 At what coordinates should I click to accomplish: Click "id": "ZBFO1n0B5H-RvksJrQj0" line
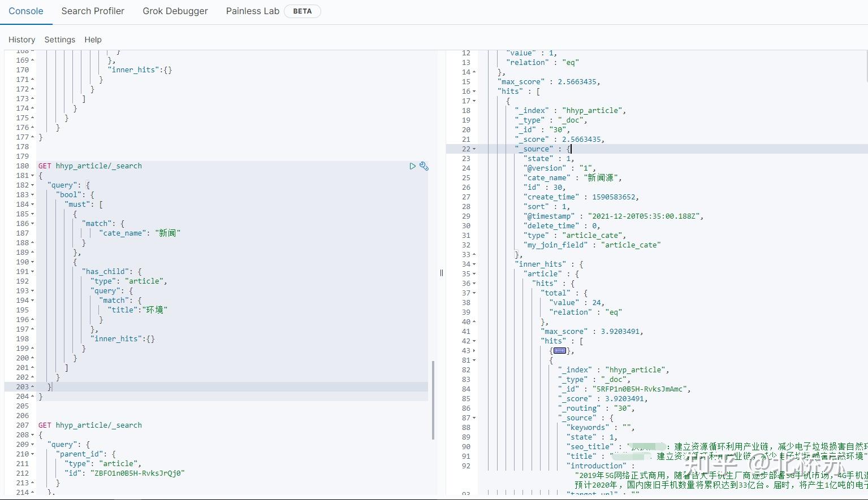[x=125, y=473]
